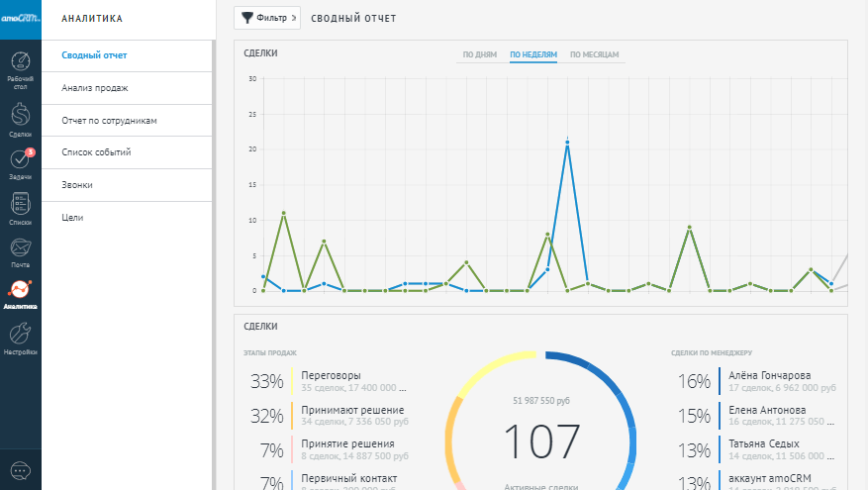This screenshot has height=490, width=868.
Task: Open the Сделки section in sidebar
Action: (20, 118)
